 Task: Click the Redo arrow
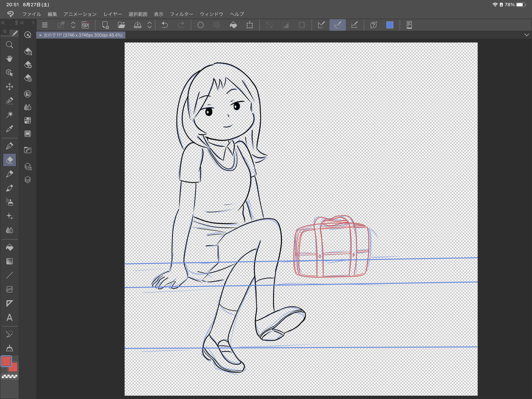[181, 25]
